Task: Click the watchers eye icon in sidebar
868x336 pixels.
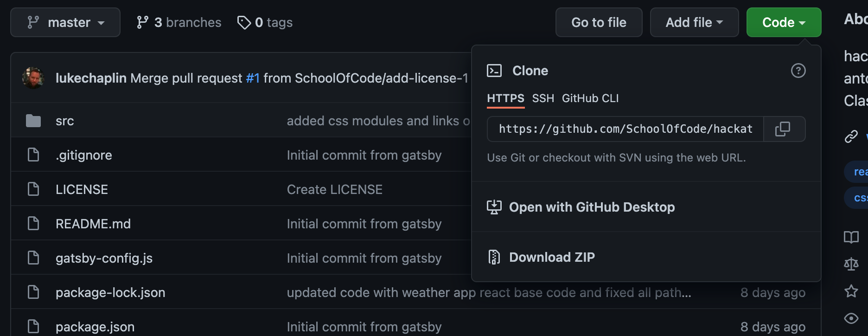Action: tap(851, 318)
